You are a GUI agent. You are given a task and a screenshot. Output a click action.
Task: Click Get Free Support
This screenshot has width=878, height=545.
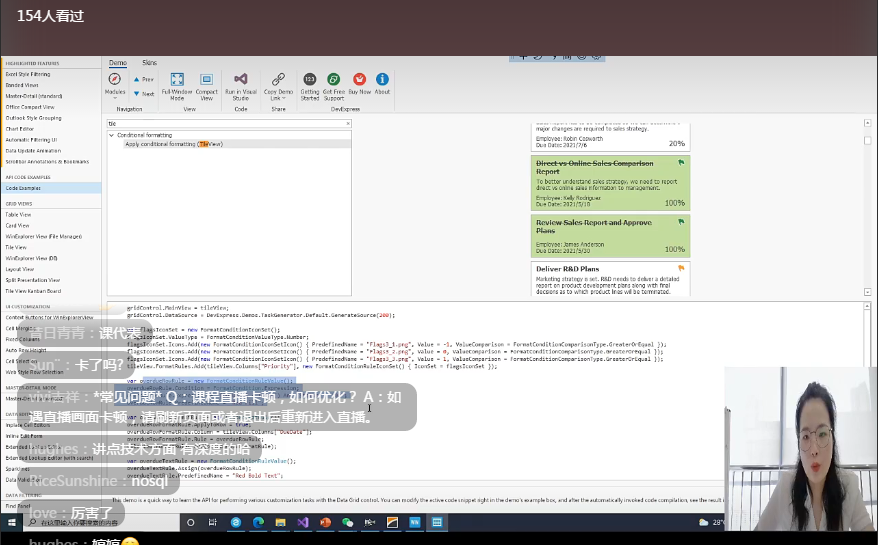334,87
